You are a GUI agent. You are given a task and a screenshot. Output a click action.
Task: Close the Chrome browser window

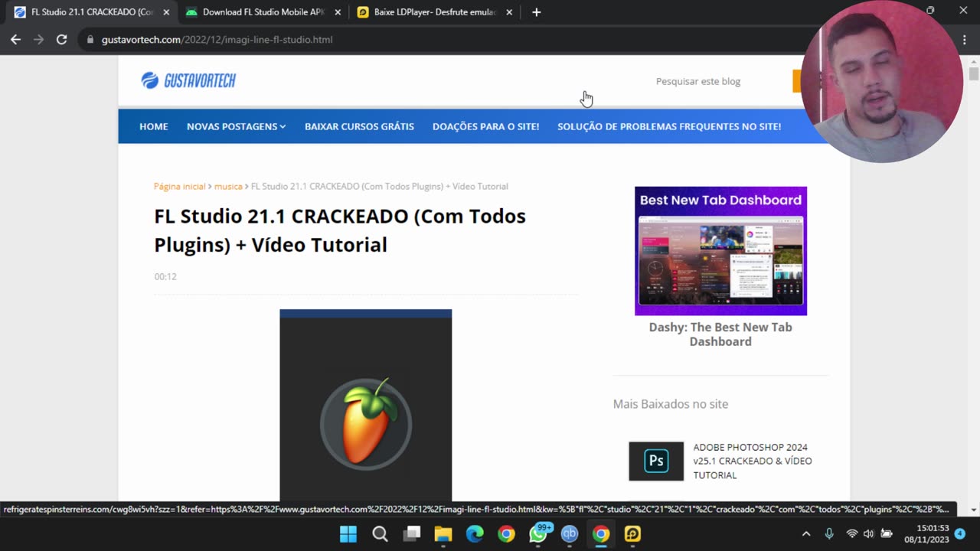point(963,10)
